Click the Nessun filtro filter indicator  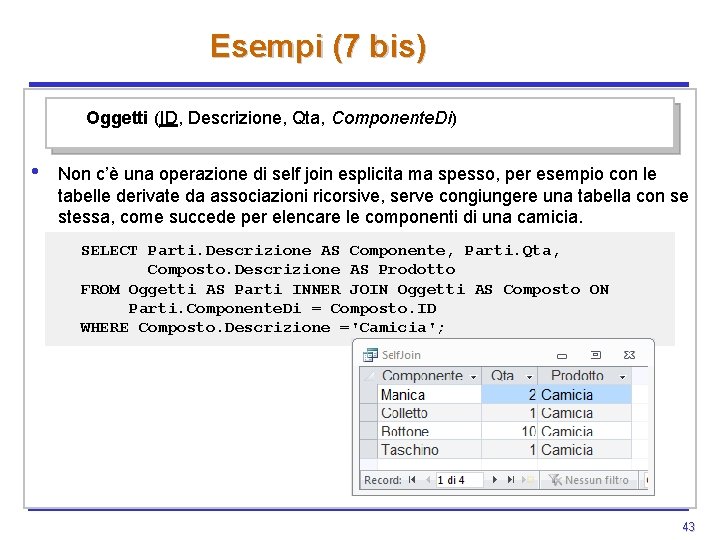(x=589, y=480)
